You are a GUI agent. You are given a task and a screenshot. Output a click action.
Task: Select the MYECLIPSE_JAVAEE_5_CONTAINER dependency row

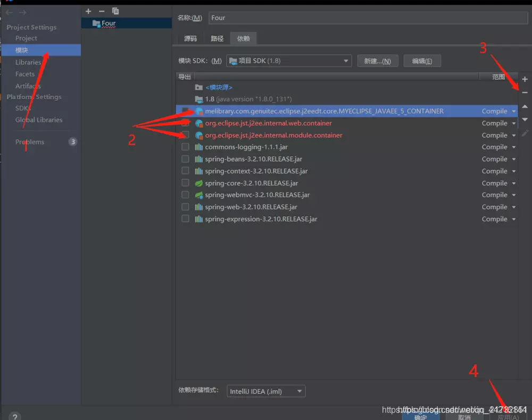[346, 111]
